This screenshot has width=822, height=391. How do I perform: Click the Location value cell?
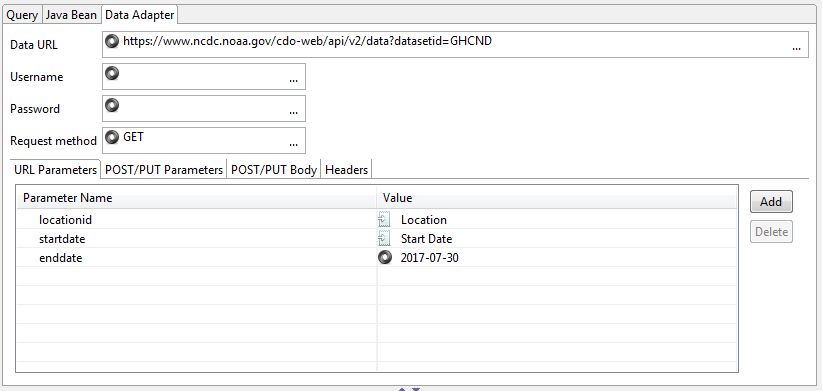(x=557, y=220)
